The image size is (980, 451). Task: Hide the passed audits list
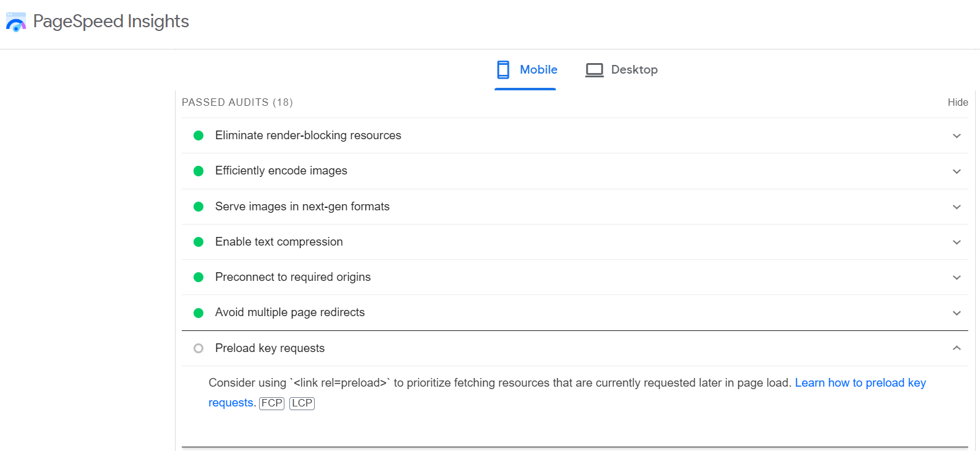[x=958, y=103]
